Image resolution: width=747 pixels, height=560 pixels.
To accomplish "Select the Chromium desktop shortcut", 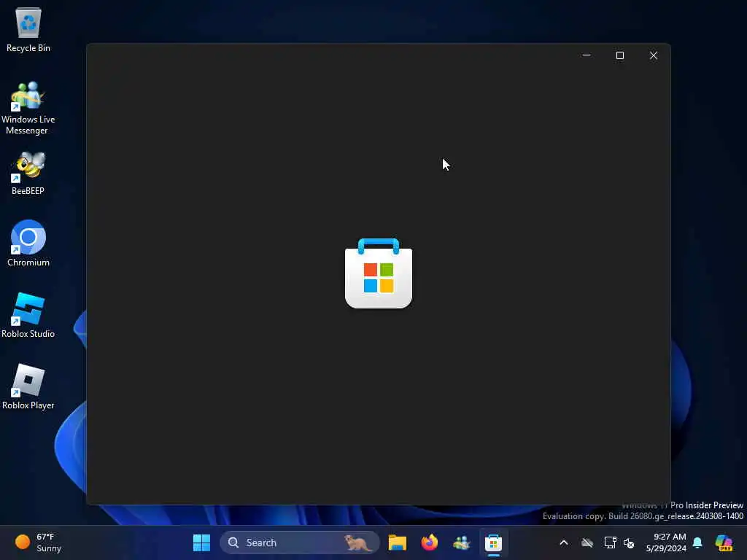I will 28,244.
